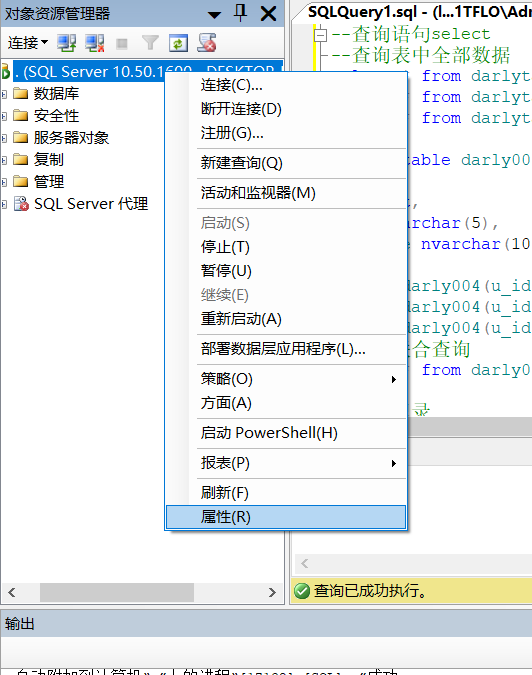Click the 安全性 folder icon
532x675 pixels.
tap(21, 115)
